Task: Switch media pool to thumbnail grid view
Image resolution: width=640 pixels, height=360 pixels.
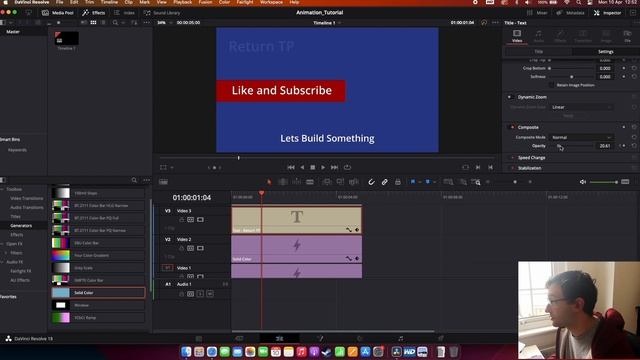Action: click(x=93, y=22)
